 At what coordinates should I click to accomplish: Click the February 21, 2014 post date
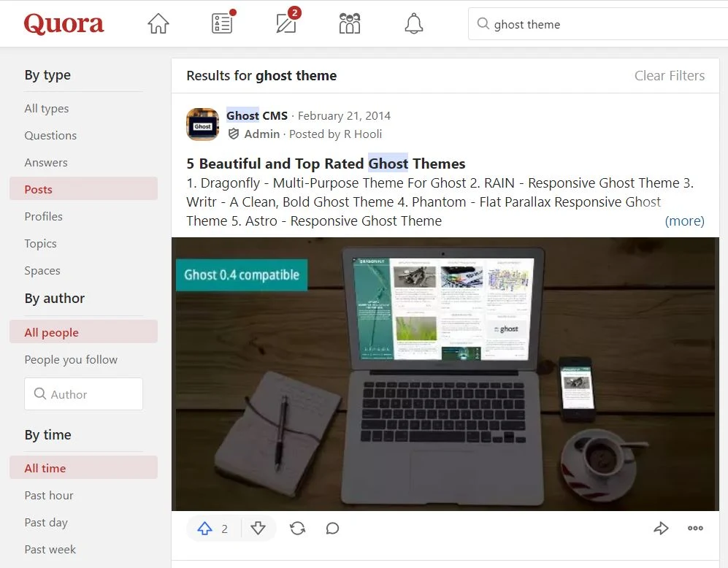344,115
